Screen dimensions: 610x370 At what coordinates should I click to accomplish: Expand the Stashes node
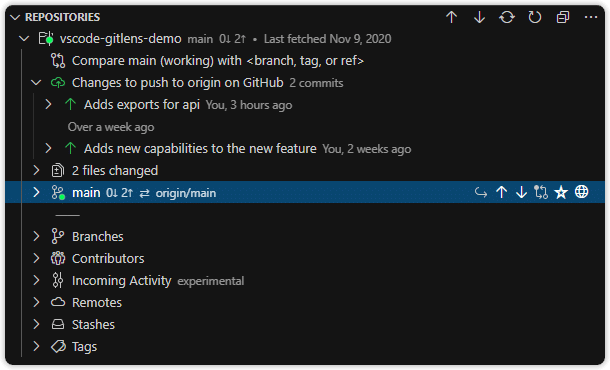click(x=36, y=324)
